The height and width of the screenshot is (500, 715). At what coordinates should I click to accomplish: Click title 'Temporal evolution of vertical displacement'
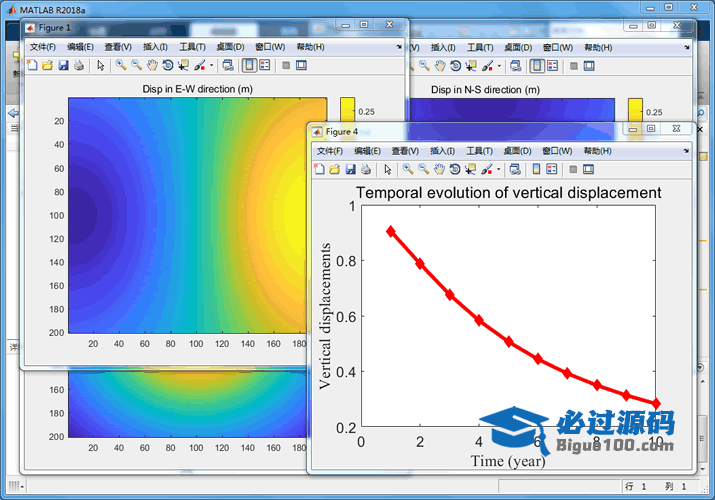[x=508, y=193]
